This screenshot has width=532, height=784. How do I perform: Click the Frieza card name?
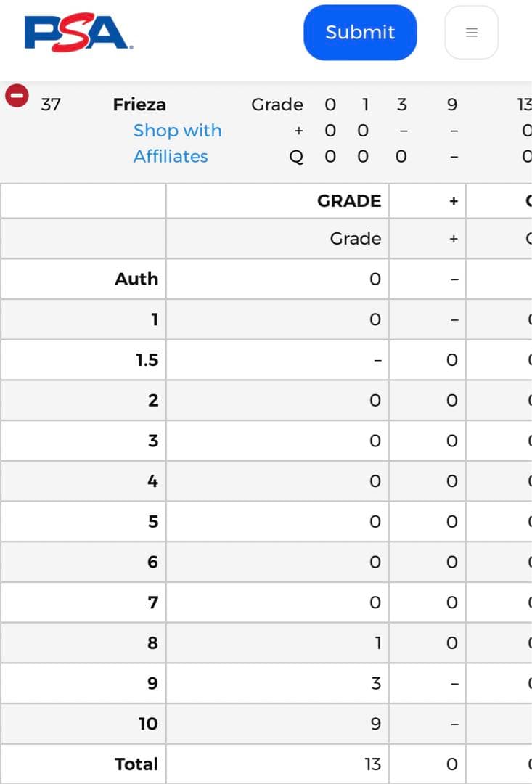pos(139,105)
